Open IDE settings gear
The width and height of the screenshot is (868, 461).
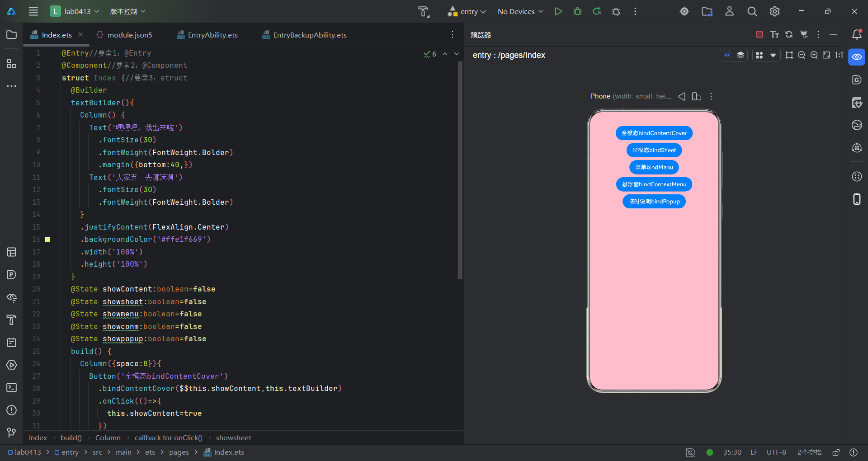(775, 11)
